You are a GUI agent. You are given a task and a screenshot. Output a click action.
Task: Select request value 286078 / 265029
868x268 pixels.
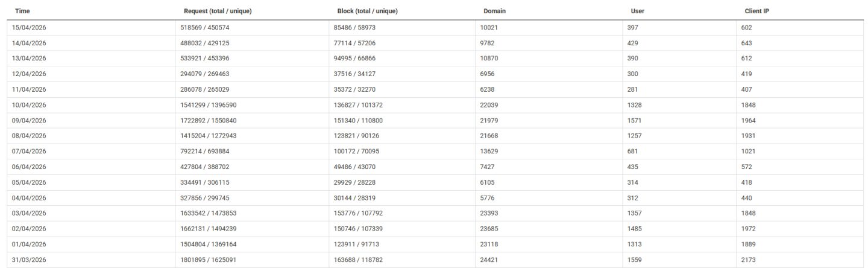205,89
